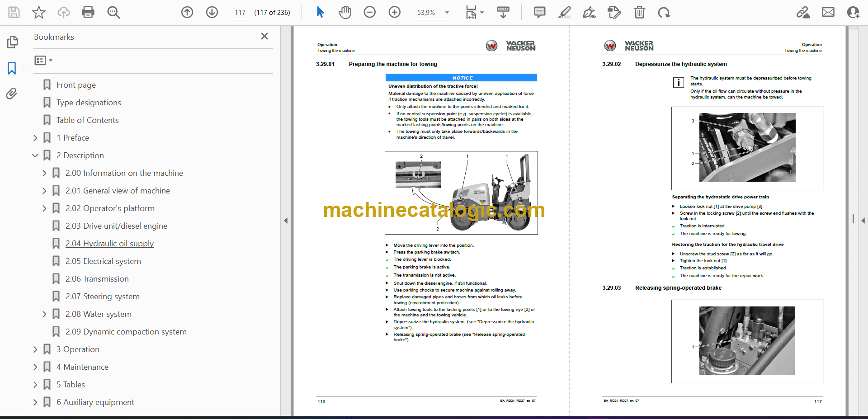Screen dimensions: 868x419
Task: Close the Bookmarks panel
Action: [x=264, y=36]
